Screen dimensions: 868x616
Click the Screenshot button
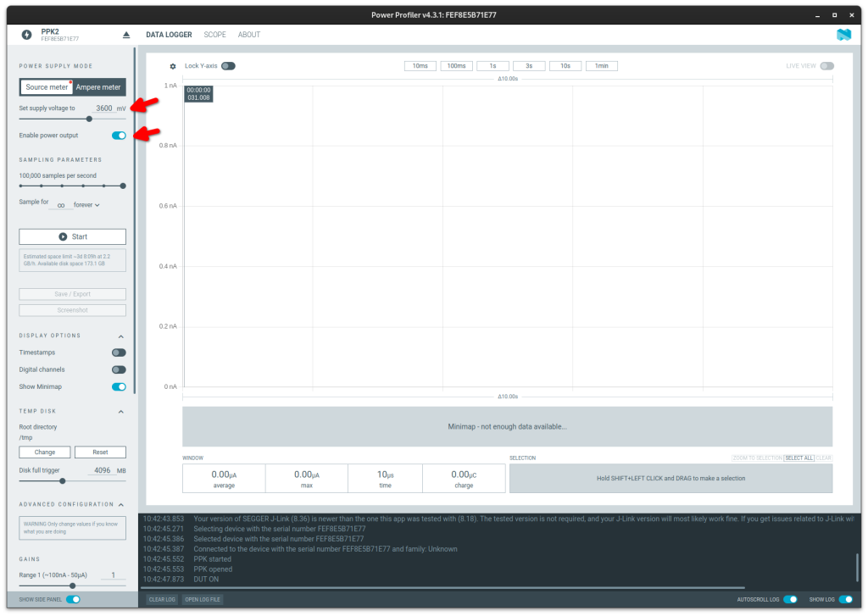pyautogui.click(x=73, y=310)
